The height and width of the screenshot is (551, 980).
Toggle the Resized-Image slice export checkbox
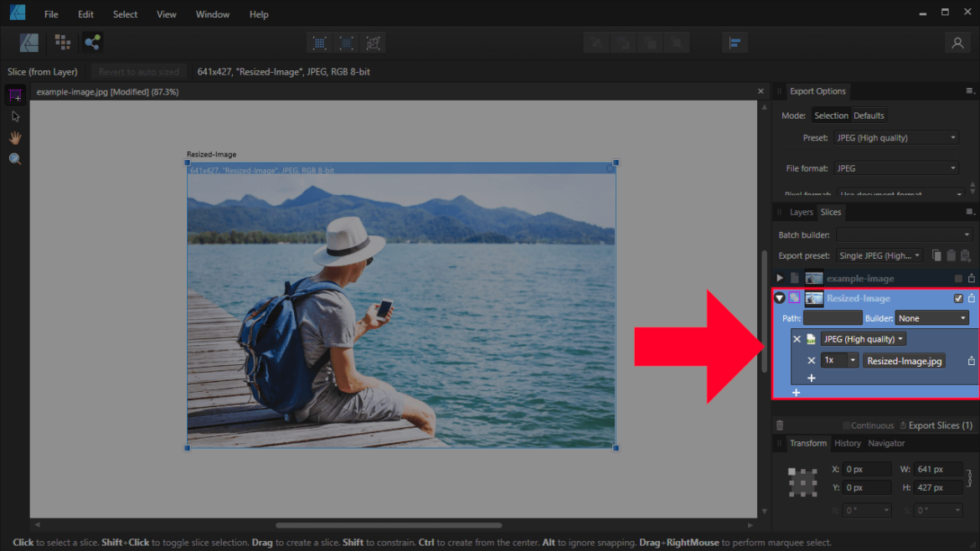click(x=959, y=297)
